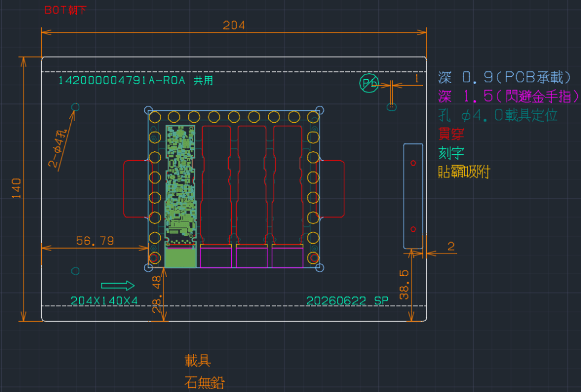Select the 140 height dimension text
The image size is (581, 392).
[x=17, y=188]
